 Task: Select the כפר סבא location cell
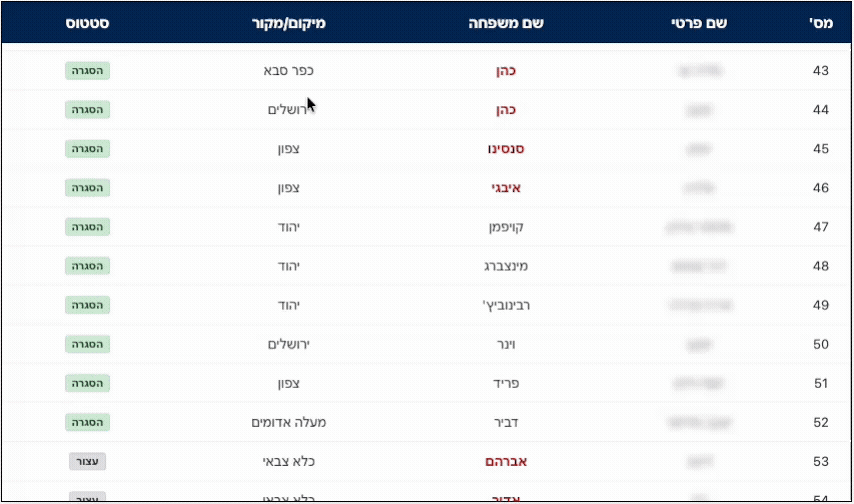(289, 71)
